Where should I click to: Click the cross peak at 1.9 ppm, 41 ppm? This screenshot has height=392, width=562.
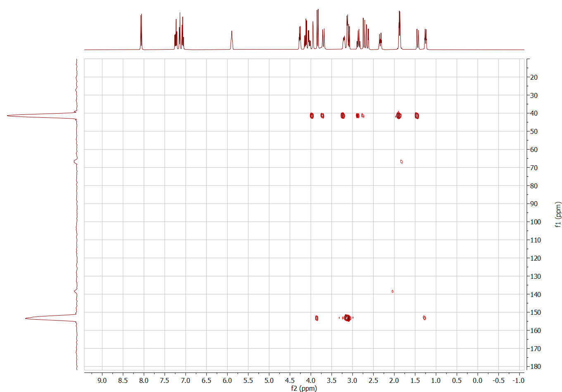coord(398,116)
